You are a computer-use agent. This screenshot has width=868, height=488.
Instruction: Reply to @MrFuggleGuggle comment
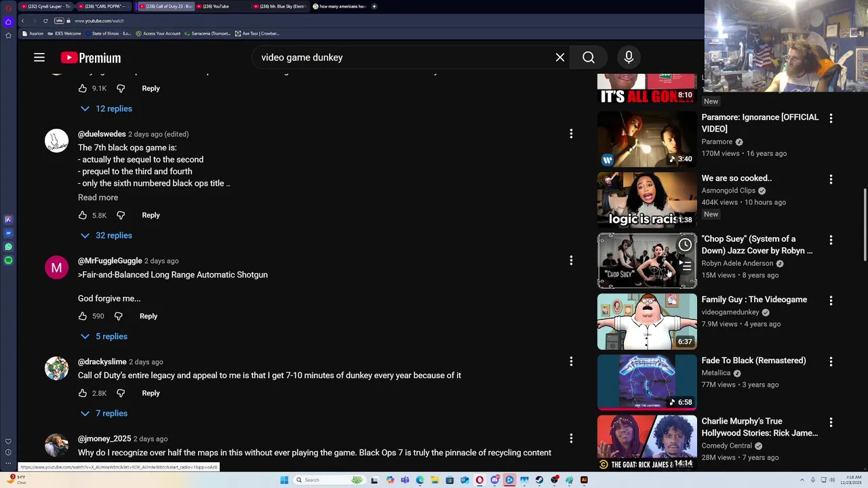pos(149,316)
